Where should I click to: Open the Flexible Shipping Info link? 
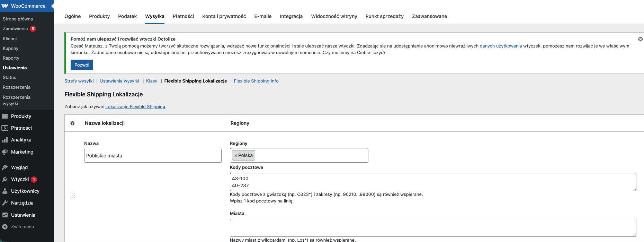[256, 81]
